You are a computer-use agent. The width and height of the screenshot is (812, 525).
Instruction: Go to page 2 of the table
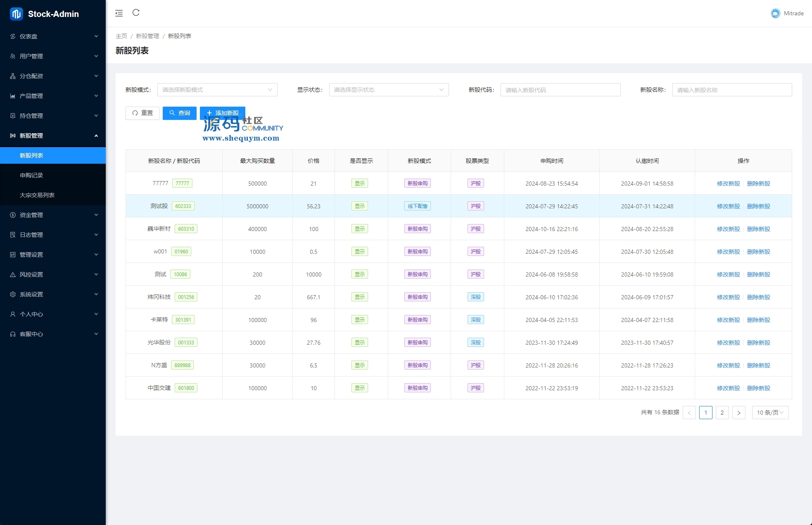(x=722, y=413)
